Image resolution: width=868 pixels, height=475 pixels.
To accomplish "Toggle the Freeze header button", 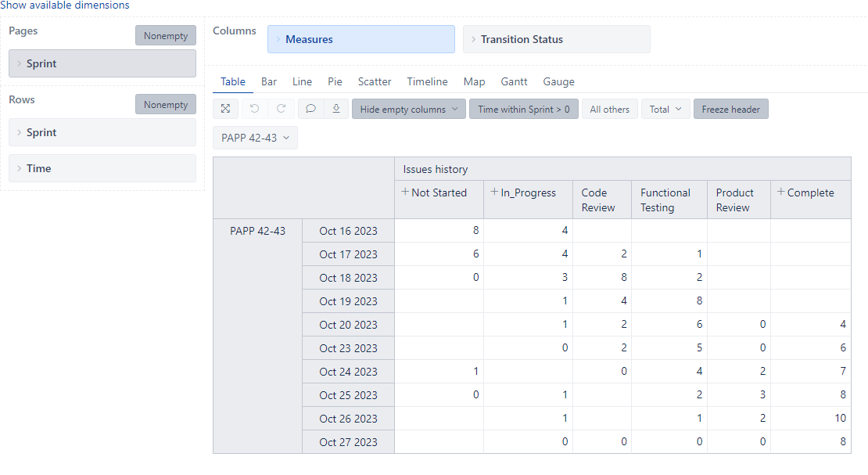I will 730,110.
